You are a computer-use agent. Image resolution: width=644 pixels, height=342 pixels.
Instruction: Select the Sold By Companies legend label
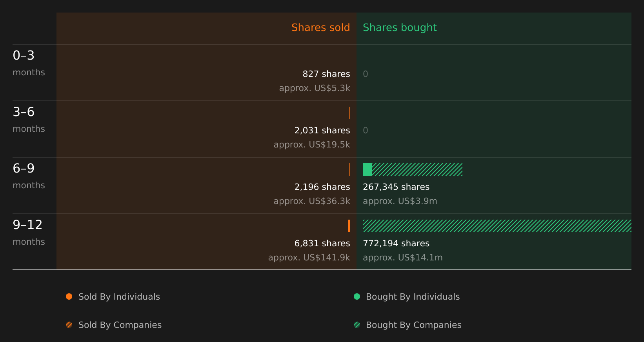tap(120, 325)
